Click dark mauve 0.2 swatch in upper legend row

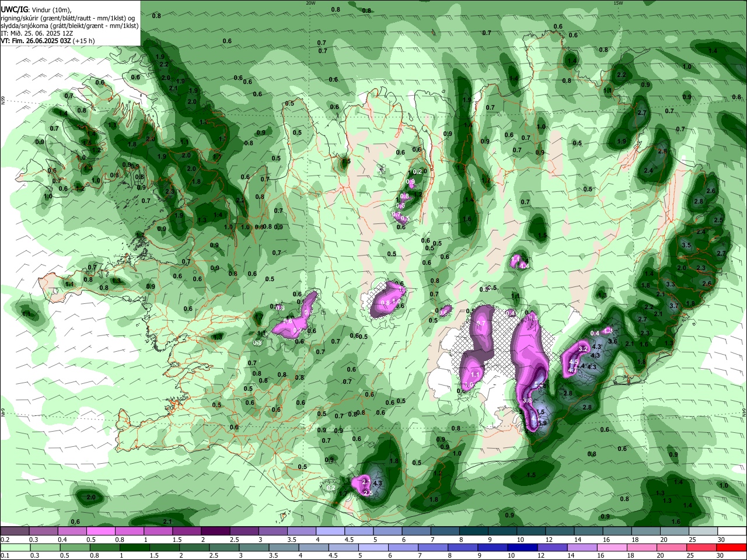15,531
